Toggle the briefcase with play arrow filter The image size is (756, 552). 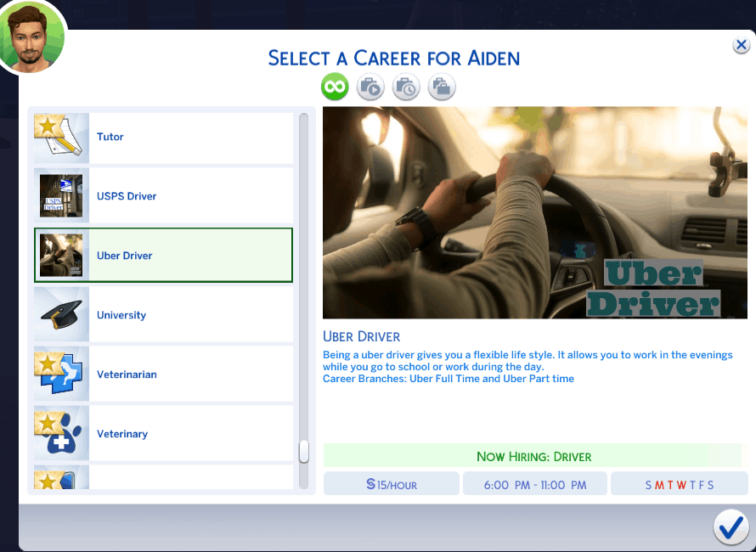tap(370, 87)
